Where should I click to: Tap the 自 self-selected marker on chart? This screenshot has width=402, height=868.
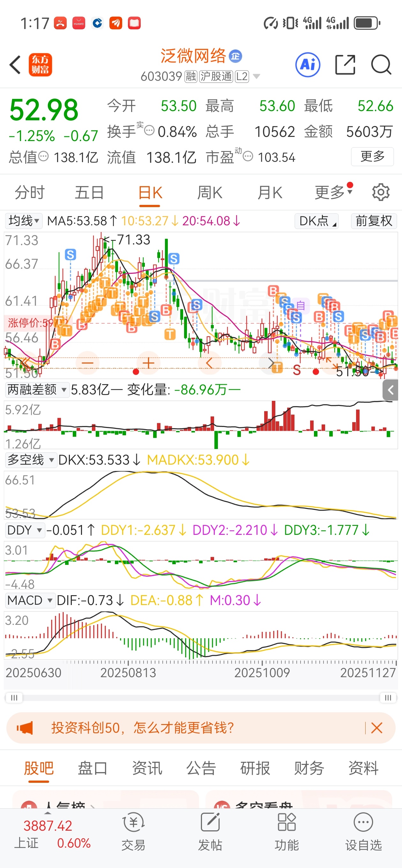tap(301, 306)
